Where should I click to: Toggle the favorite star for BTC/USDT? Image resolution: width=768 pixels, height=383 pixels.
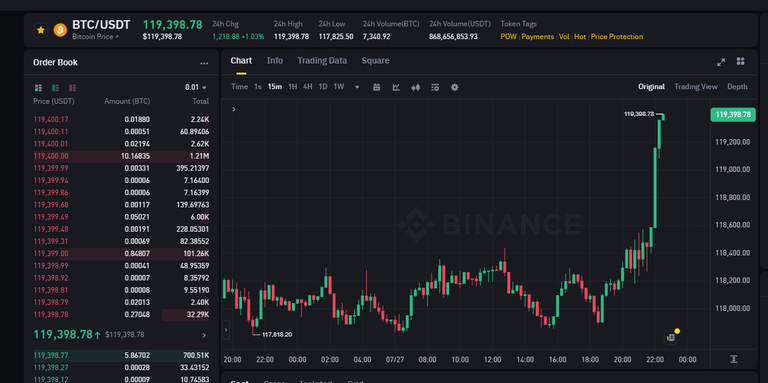(x=41, y=30)
